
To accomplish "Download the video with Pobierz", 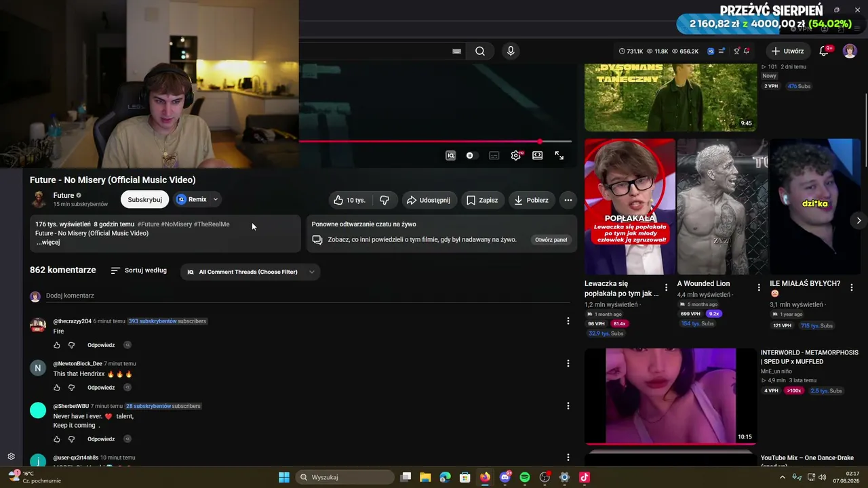I will coord(532,200).
